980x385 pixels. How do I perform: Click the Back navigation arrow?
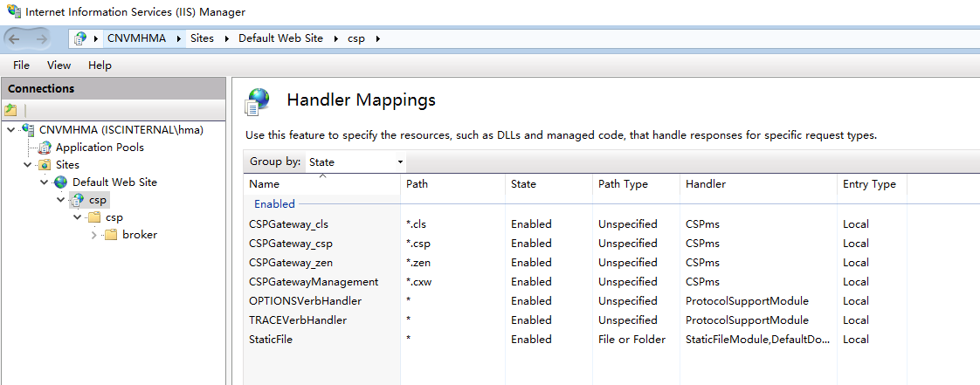(x=16, y=38)
